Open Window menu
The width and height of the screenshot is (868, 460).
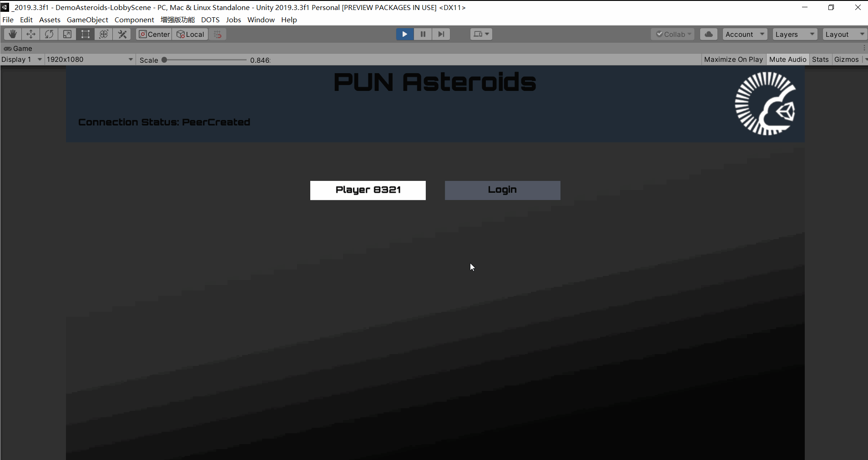click(x=261, y=20)
